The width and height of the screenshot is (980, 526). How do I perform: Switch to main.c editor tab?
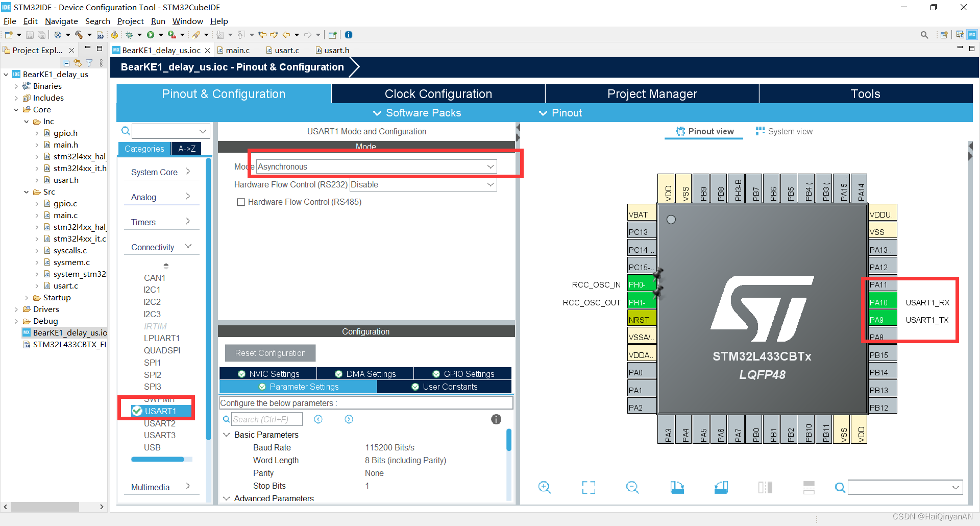coord(234,50)
